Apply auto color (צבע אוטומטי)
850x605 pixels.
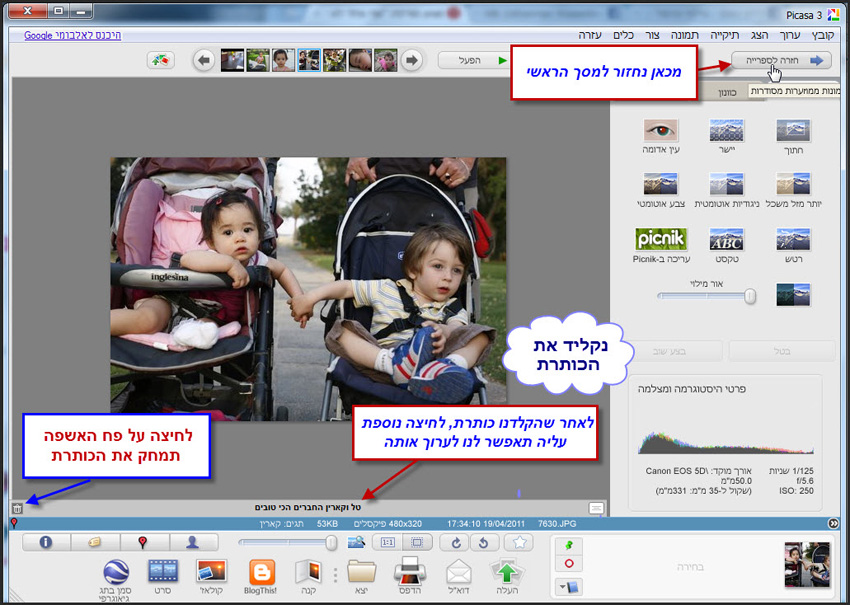[x=660, y=184]
